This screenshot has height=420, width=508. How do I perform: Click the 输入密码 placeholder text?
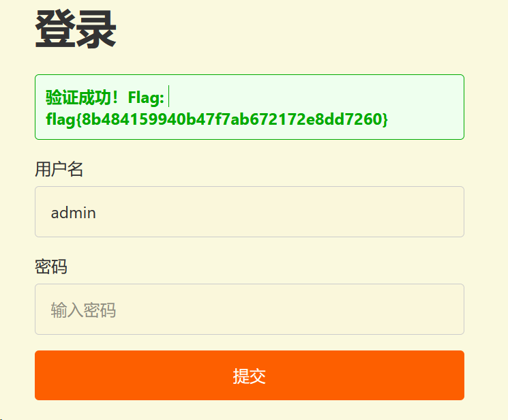[x=83, y=310]
